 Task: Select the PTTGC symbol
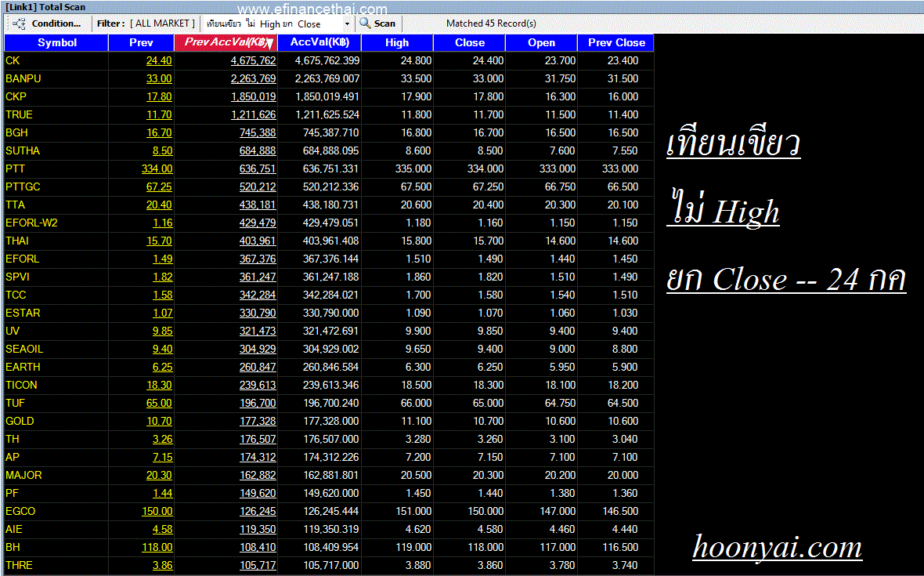(23, 187)
